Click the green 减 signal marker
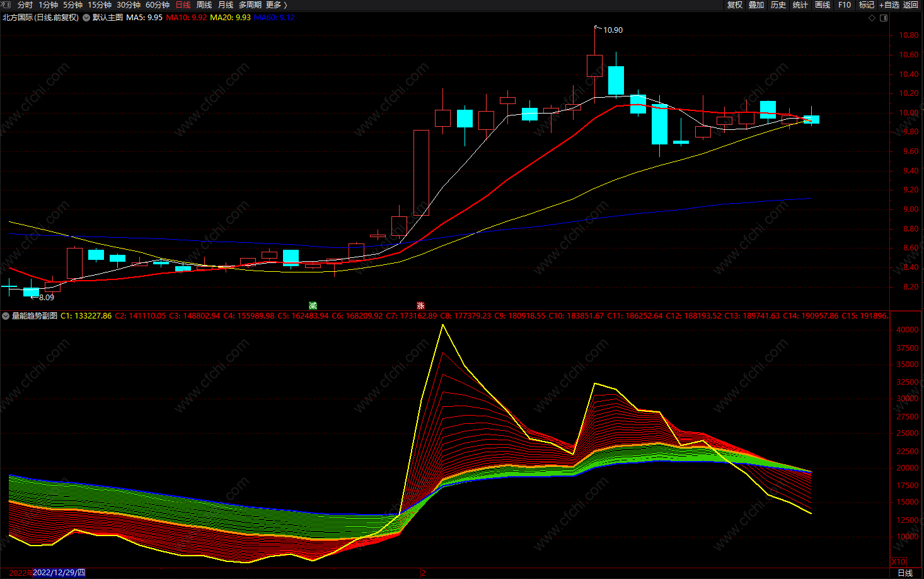The image size is (924, 579). tap(313, 306)
